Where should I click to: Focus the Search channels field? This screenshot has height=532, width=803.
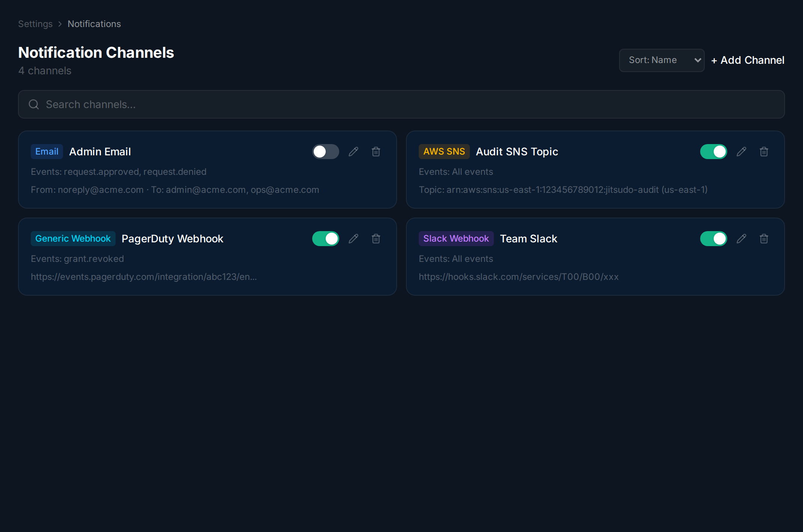(401, 104)
